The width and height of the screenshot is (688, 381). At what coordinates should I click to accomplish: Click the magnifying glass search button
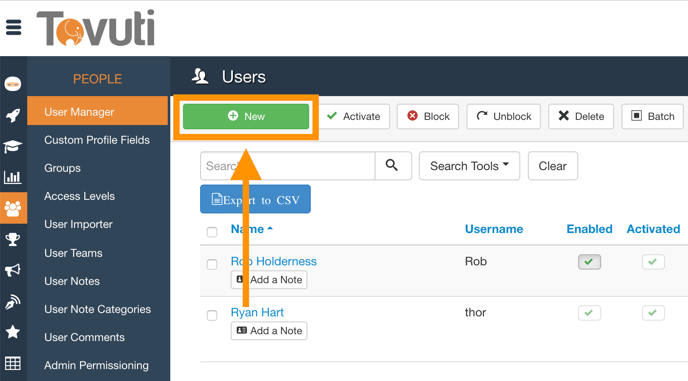[393, 165]
